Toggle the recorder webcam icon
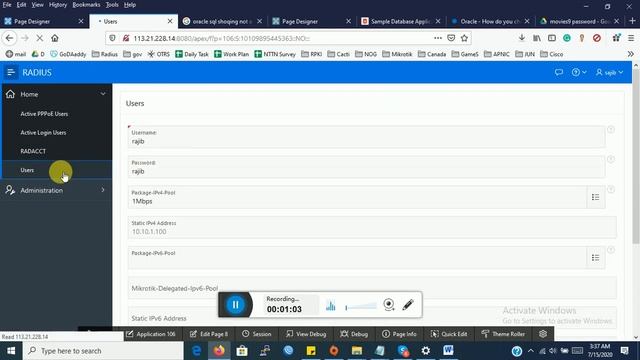640x360 pixels. pos(389,304)
